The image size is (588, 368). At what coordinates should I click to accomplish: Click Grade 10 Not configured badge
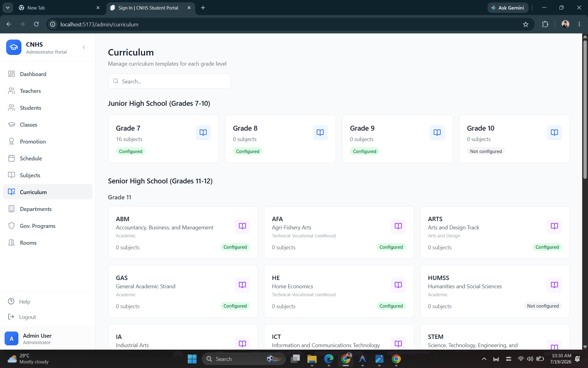pos(486,151)
